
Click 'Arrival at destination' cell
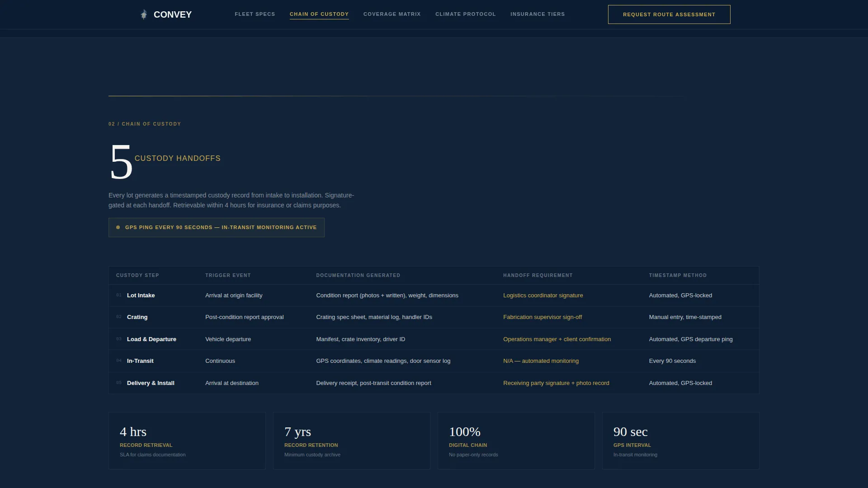[232, 383]
